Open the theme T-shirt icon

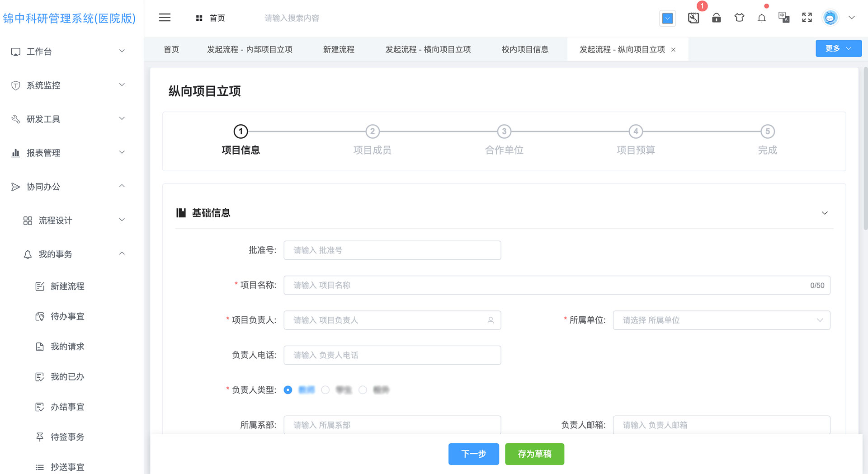(739, 18)
